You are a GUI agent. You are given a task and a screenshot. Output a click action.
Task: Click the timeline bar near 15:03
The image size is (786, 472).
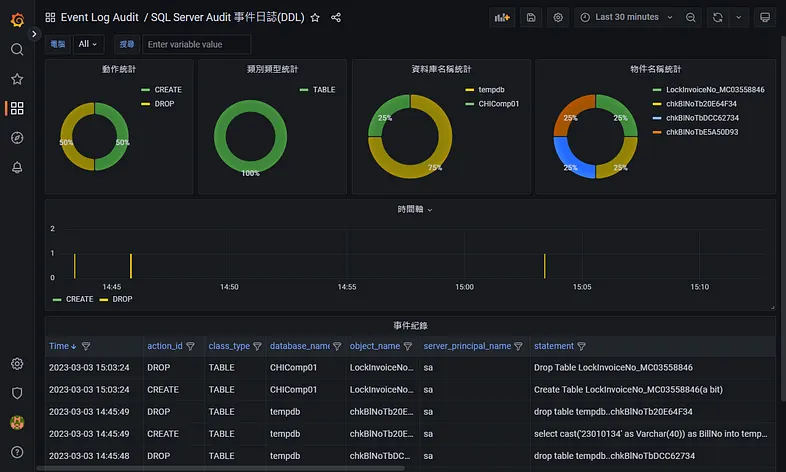(544, 266)
